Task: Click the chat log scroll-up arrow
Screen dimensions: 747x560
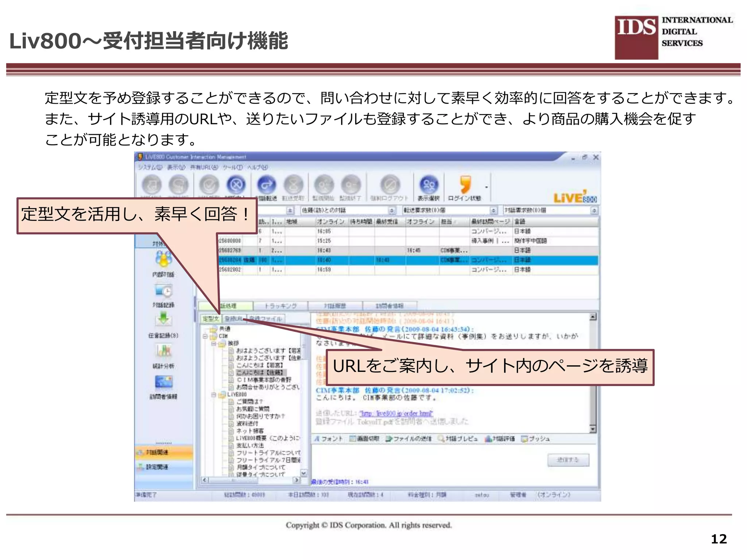Action: click(593, 317)
